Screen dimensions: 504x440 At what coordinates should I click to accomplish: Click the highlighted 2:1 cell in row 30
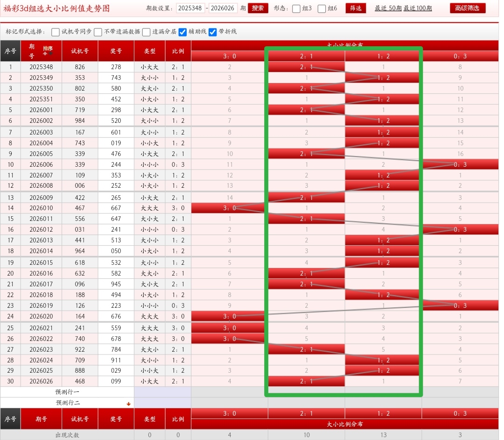[x=306, y=381]
